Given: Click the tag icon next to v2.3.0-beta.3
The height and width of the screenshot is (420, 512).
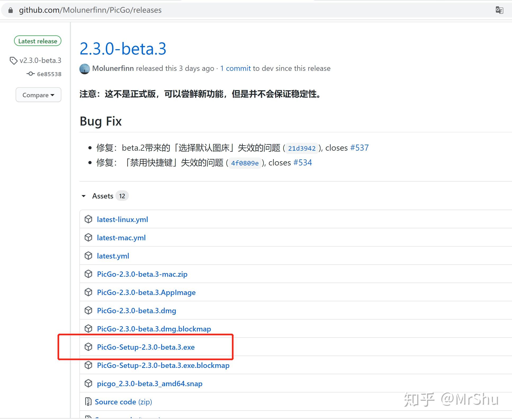Looking at the screenshot, I should (x=14, y=60).
